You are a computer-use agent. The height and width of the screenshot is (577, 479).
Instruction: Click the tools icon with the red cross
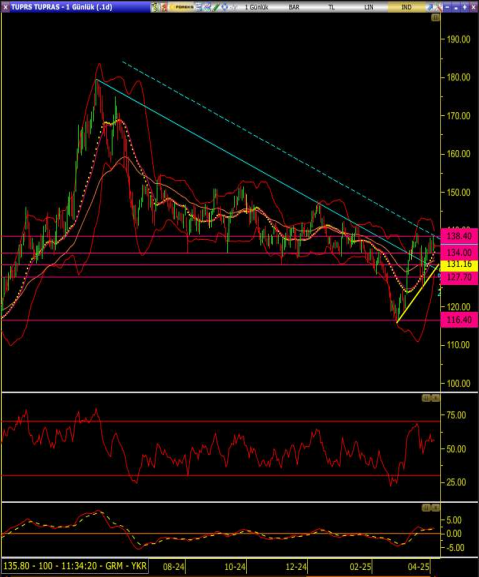coord(438,7)
